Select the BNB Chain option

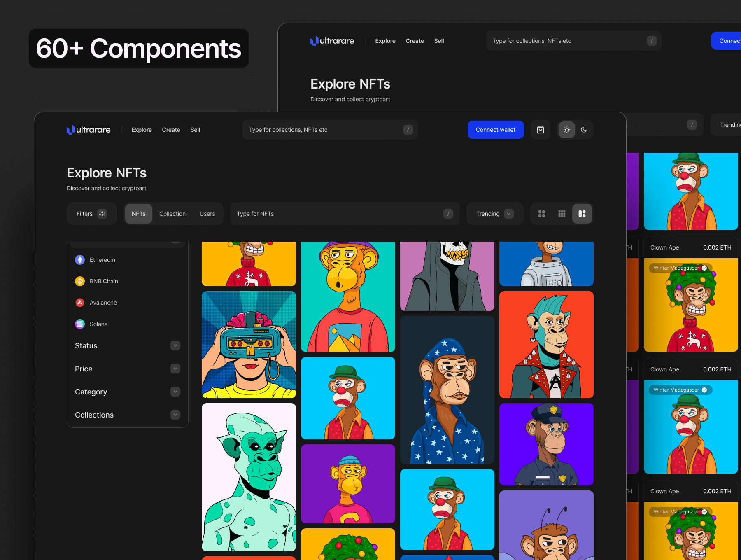click(x=104, y=281)
